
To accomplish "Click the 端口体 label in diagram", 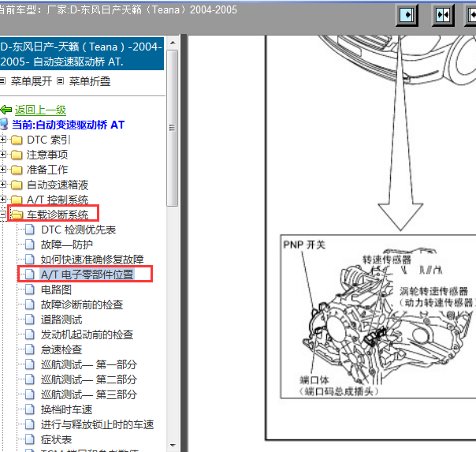I will pos(314,379).
